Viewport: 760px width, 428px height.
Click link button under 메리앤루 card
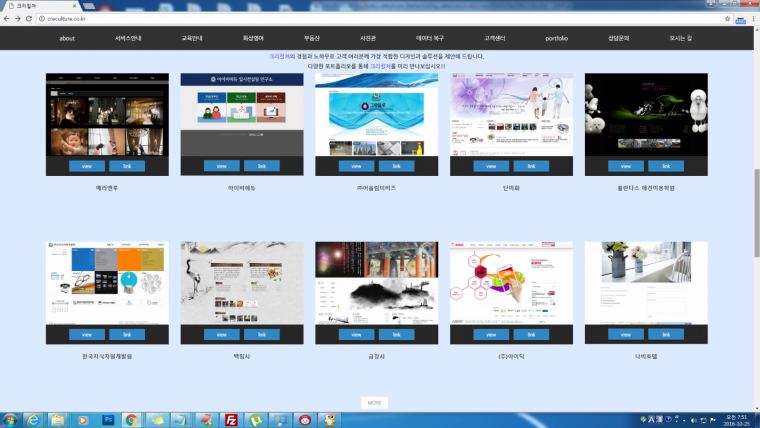click(127, 166)
